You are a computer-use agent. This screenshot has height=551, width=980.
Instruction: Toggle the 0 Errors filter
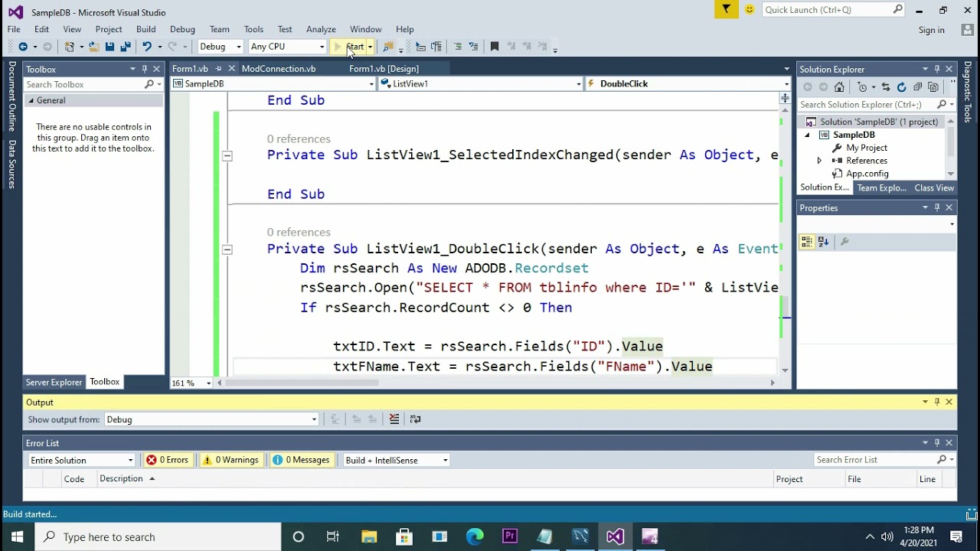tap(168, 460)
